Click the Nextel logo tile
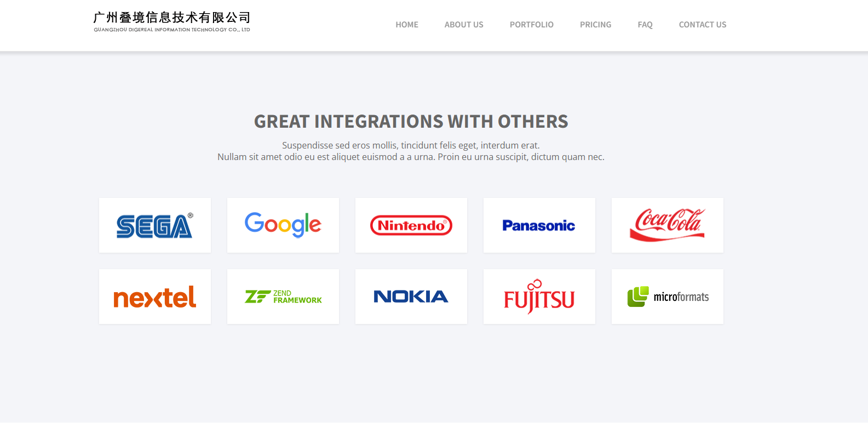 tap(154, 297)
